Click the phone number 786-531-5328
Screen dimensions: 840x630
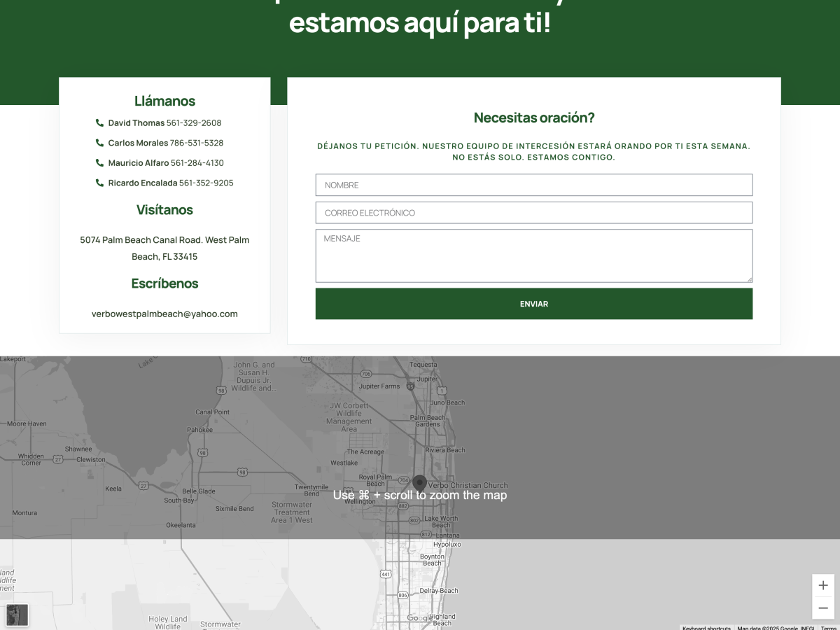click(197, 143)
